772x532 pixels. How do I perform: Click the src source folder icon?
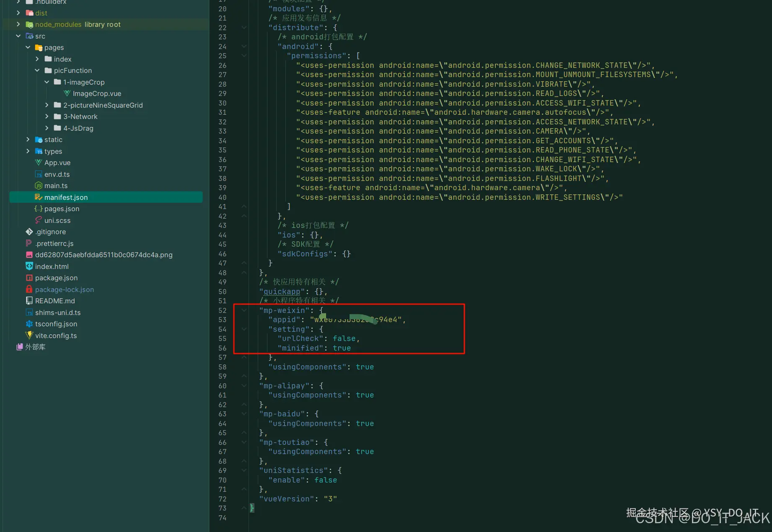coord(29,36)
